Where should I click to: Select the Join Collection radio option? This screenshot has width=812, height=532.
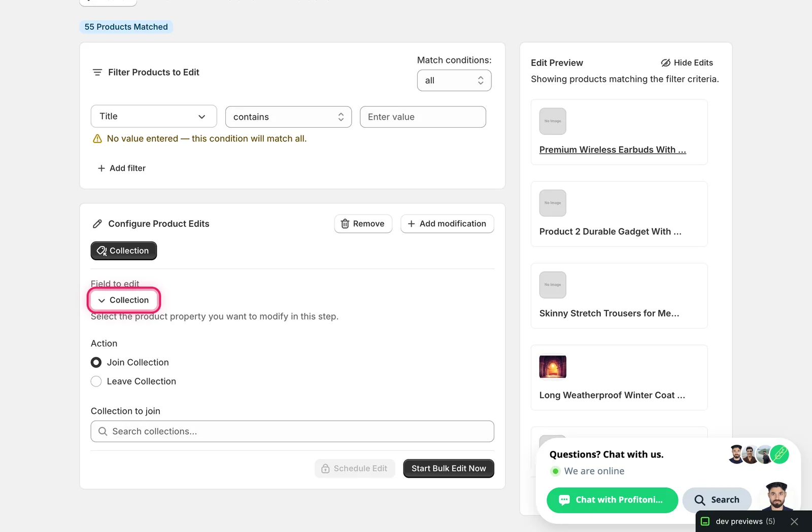pyautogui.click(x=96, y=363)
